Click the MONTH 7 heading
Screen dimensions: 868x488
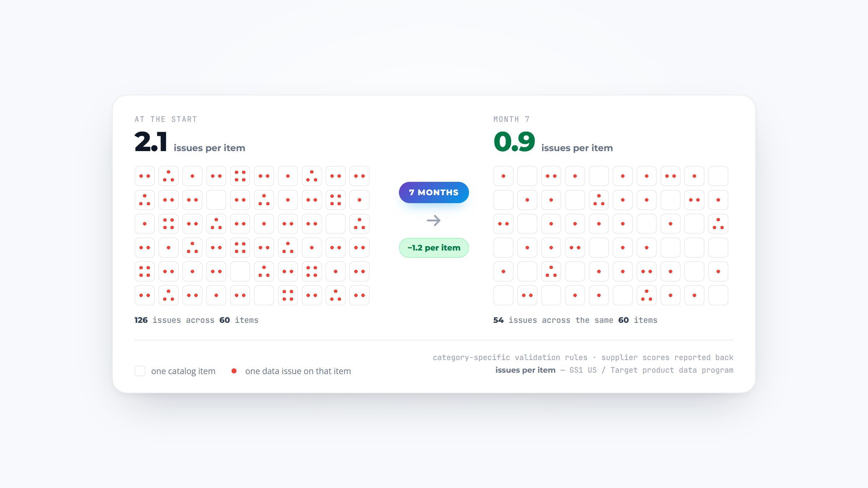(x=511, y=119)
